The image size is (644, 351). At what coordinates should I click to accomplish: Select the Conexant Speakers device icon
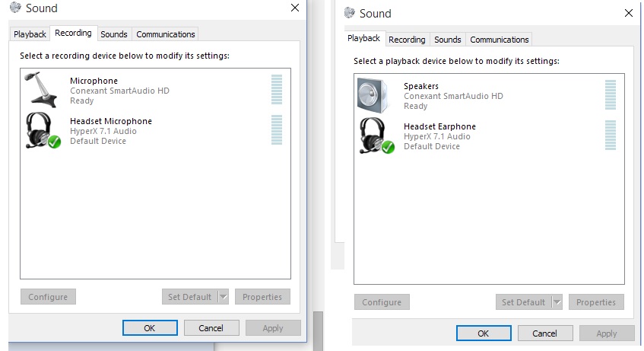point(373,95)
